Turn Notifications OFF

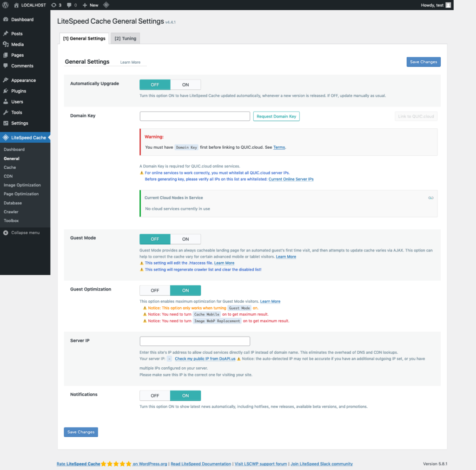pyautogui.click(x=155, y=396)
